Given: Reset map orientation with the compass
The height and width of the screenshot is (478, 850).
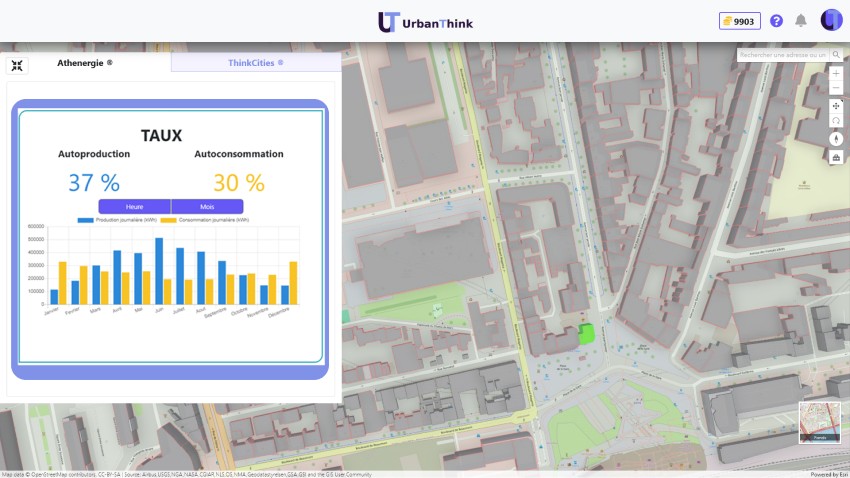Looking at the screenshot, I should (x=836, y=139).
